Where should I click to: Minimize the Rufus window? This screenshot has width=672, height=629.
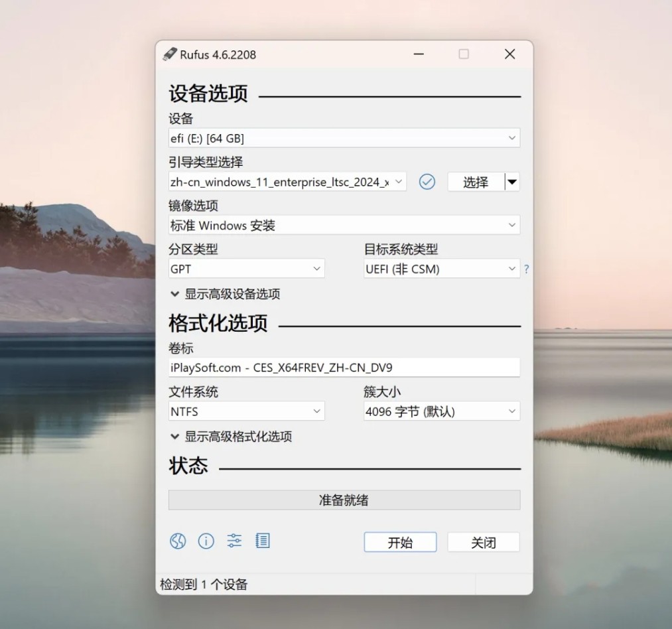click(419, 54)
